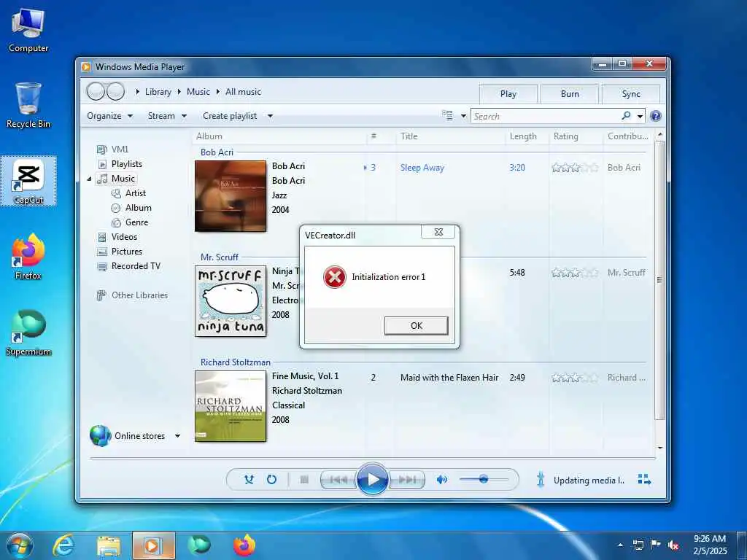Image resolution: width=747 pixels, height=560 pixels.
Task: Open the Stream menu
Action: pos(167,116)
